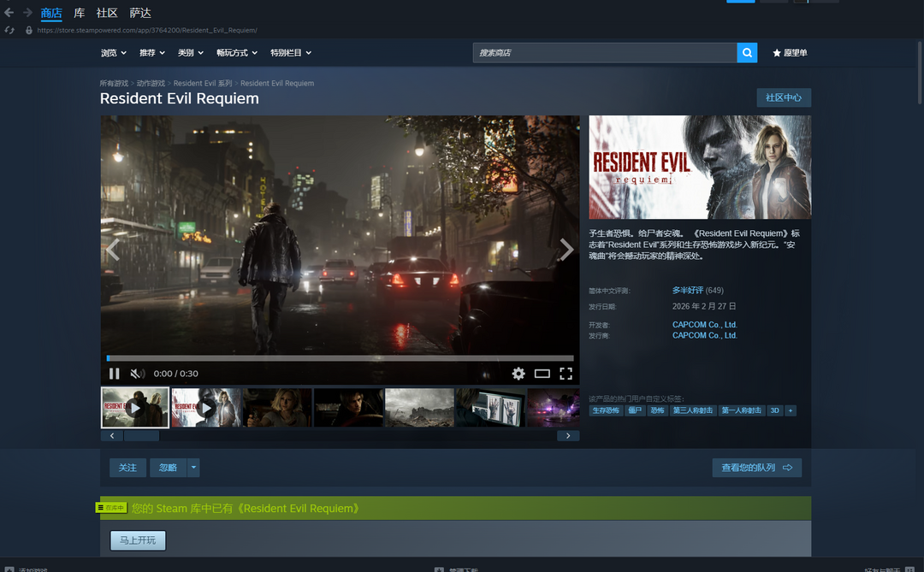Click browser back arrow
The image size is (924, 572).
(9, 13)
